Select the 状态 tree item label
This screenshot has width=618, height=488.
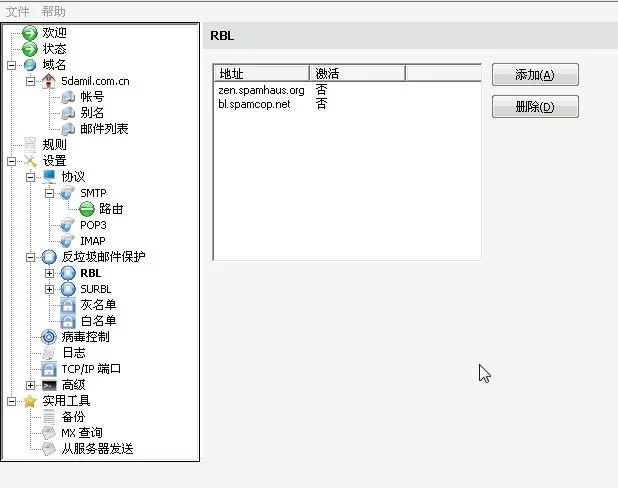tap(54, 49)
